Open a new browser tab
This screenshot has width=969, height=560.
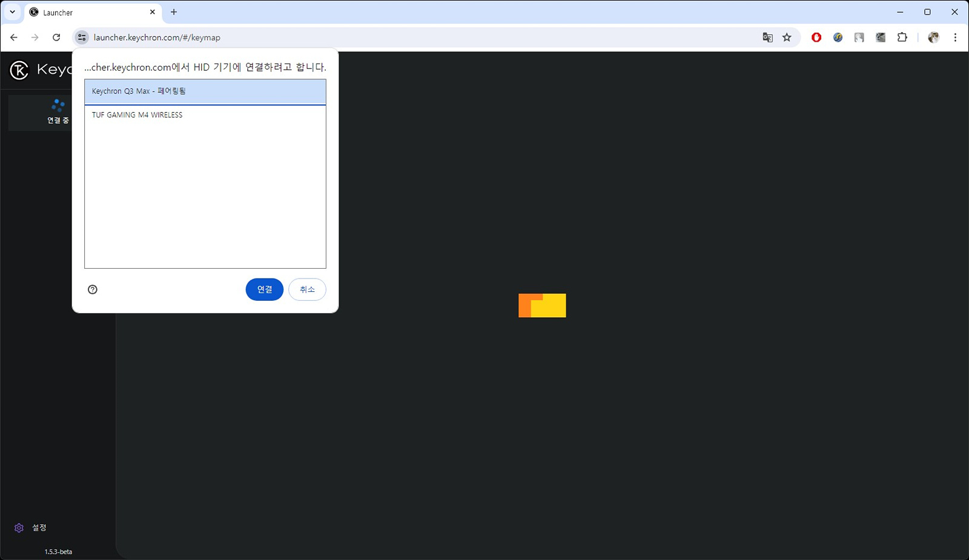coord(174,12)
